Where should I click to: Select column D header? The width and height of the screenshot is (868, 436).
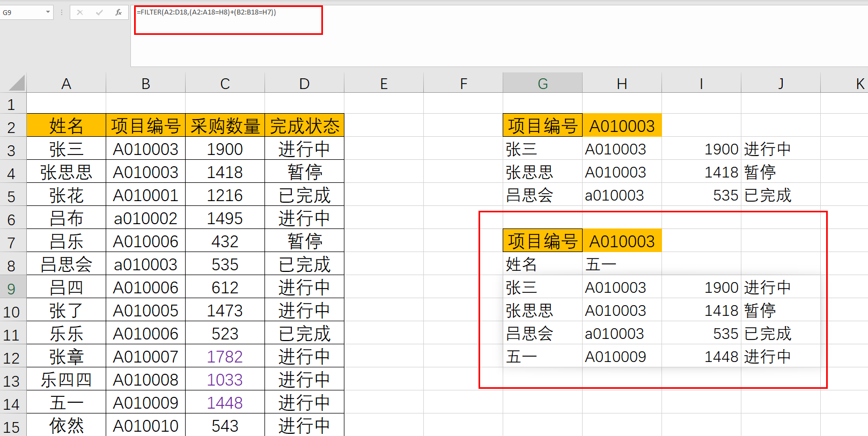304,83
